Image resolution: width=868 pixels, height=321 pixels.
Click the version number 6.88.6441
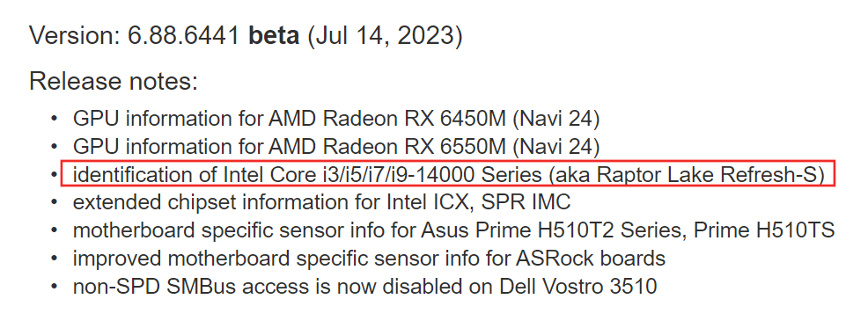[184, 36]
